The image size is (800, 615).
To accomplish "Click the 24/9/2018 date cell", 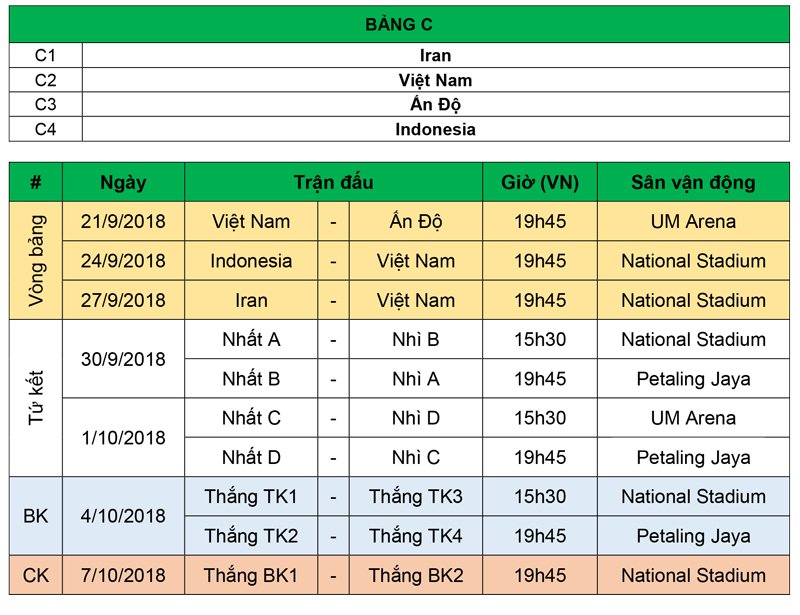I will [123, 261].
